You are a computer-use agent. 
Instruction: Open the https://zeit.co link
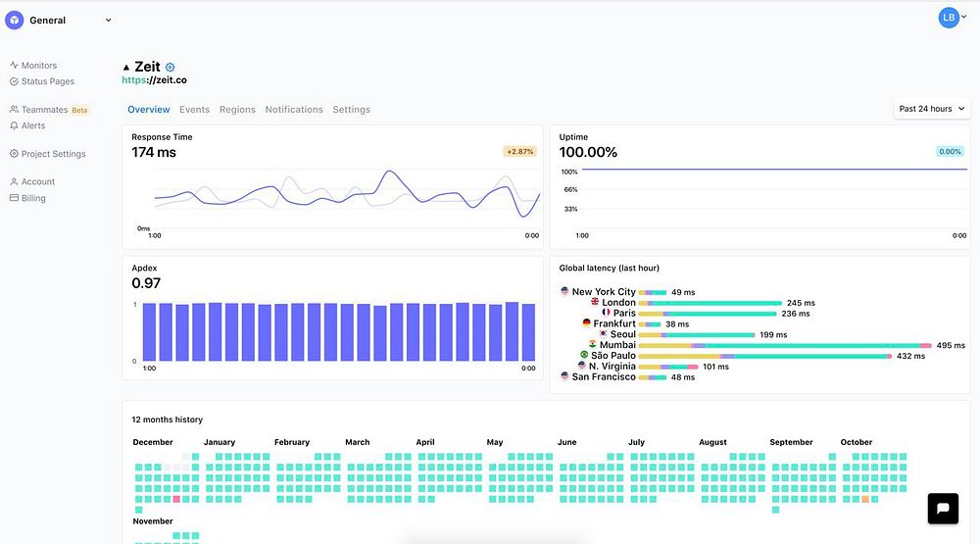click(154, 80)
